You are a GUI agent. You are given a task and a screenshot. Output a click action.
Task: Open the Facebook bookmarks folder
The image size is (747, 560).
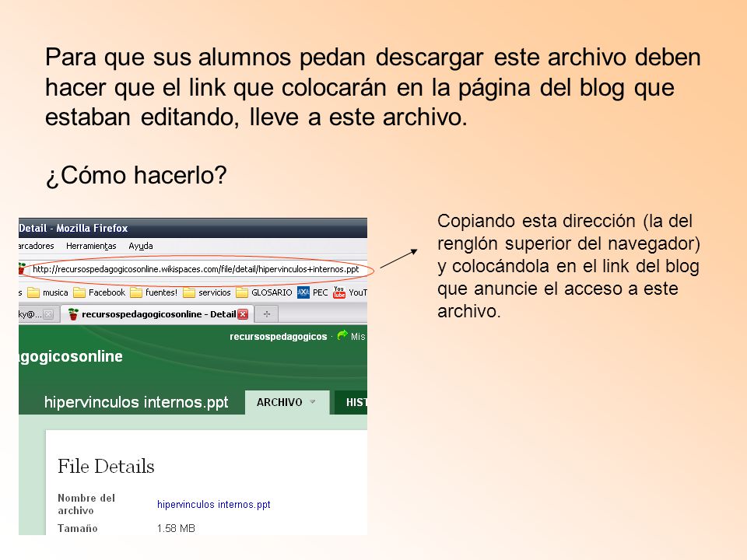point(100,292)
